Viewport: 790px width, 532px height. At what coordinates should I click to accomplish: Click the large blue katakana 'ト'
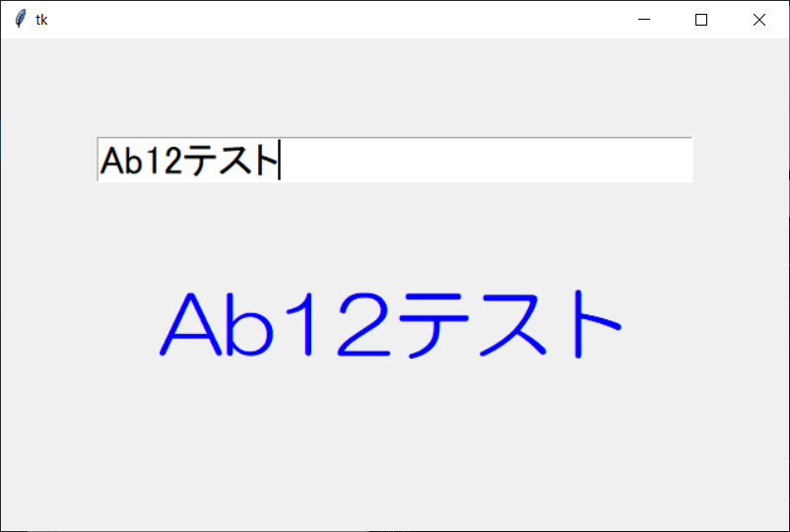pos(598,324)
